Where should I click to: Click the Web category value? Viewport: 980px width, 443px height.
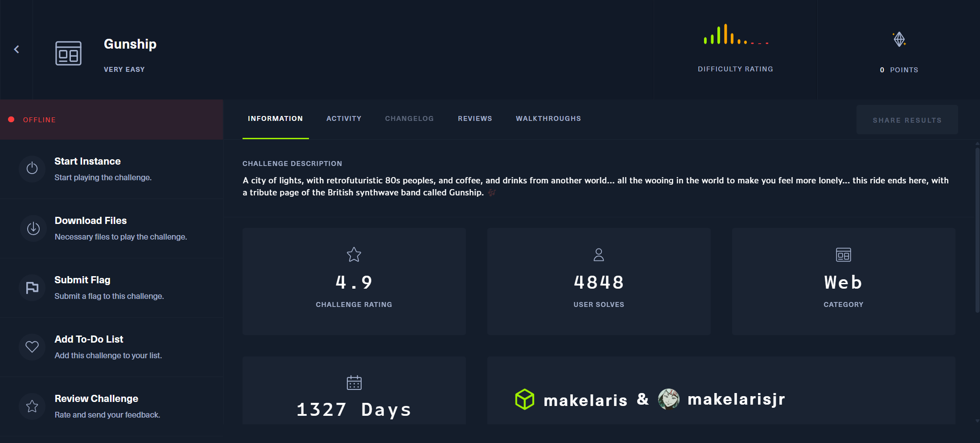click(x=844, y=282)
